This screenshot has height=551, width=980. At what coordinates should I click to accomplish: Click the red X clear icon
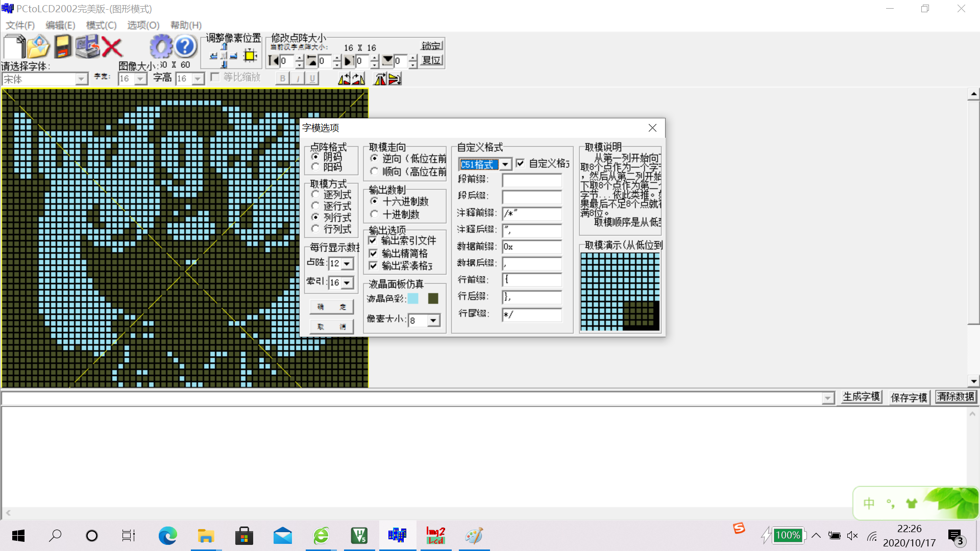(112, 47)
